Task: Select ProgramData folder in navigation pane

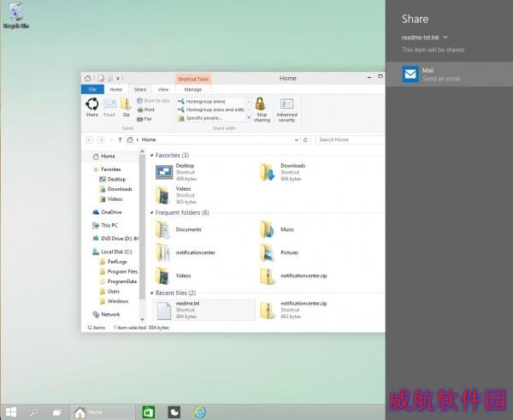Action: (x=118, y=281)
